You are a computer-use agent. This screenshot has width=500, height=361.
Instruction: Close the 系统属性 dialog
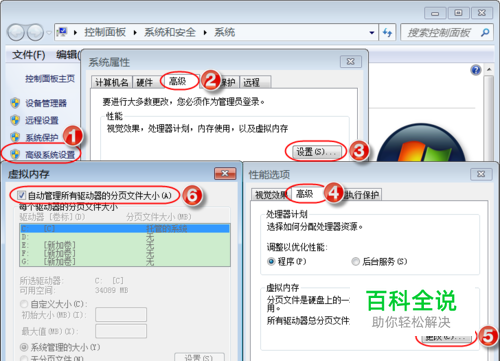click(351, 62)
